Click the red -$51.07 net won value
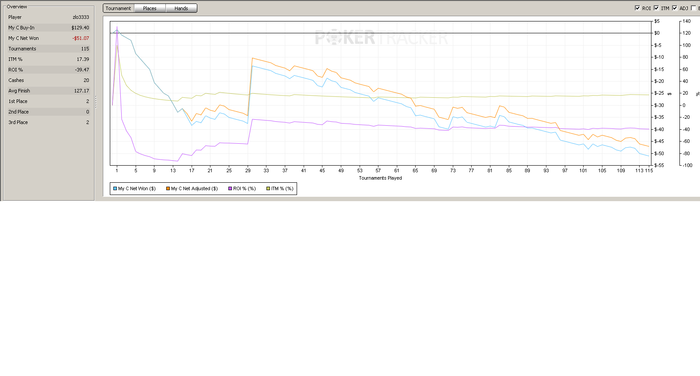700x376 pixels. point(80,38)
